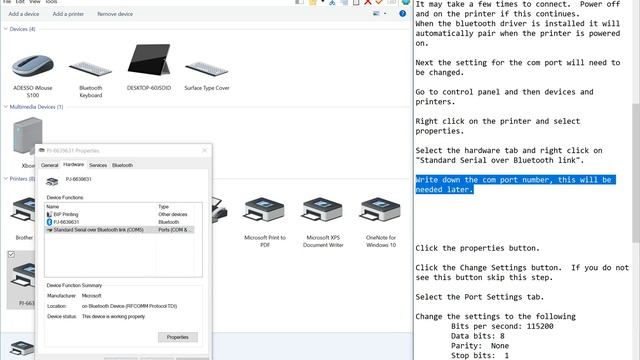640x360 pixels.
Task: Switch to the Bluetooth tab
Action: coord(122,165)
